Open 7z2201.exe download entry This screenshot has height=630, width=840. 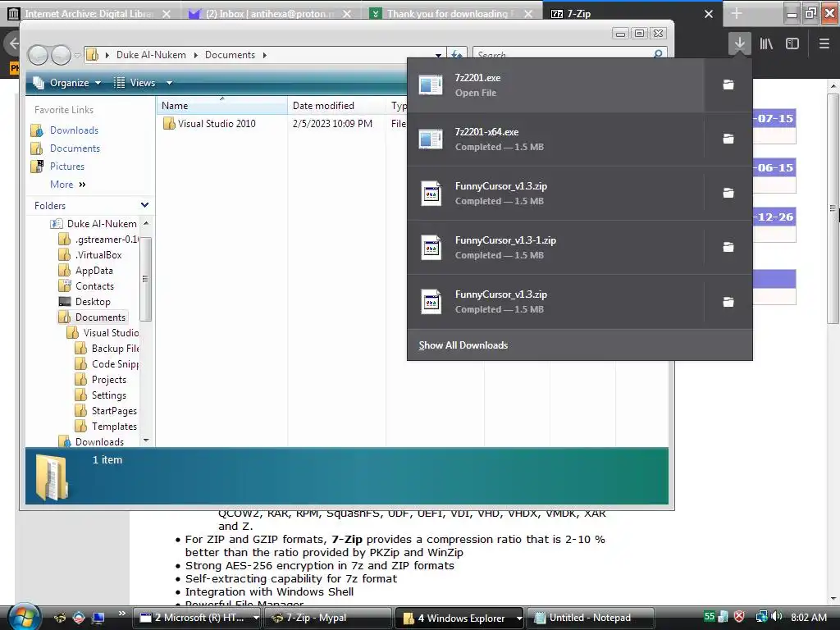coord(555,84)
